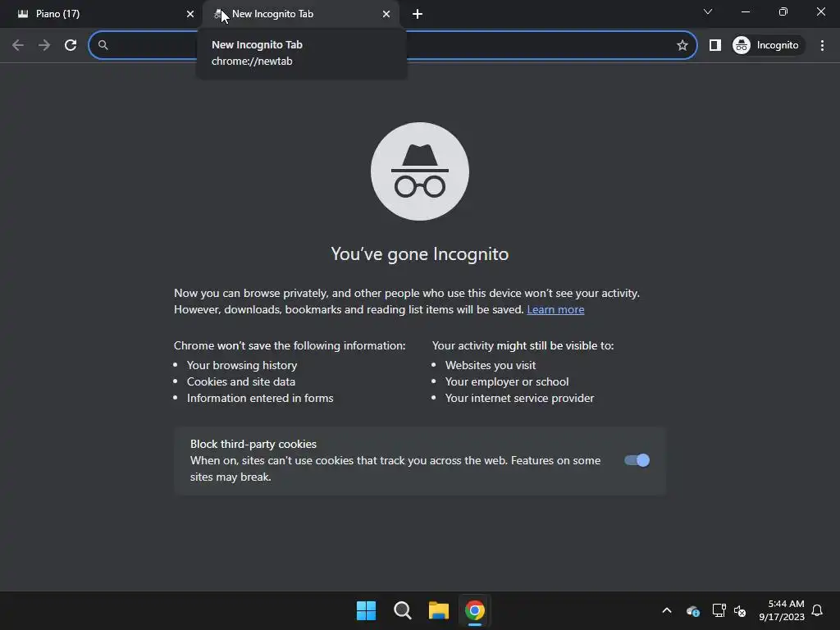The height and width of the screenshot is (630, 840).
Task: Open the Learn more link
Action: 555,309
